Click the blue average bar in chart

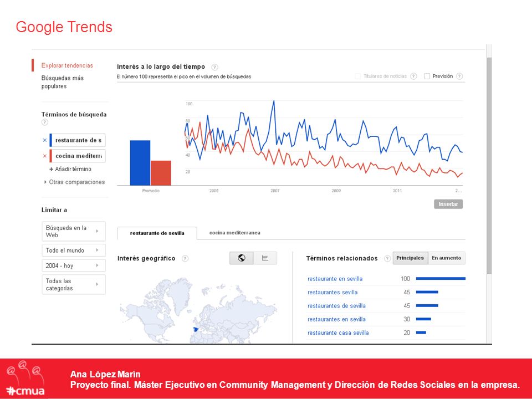coord(140,163)
